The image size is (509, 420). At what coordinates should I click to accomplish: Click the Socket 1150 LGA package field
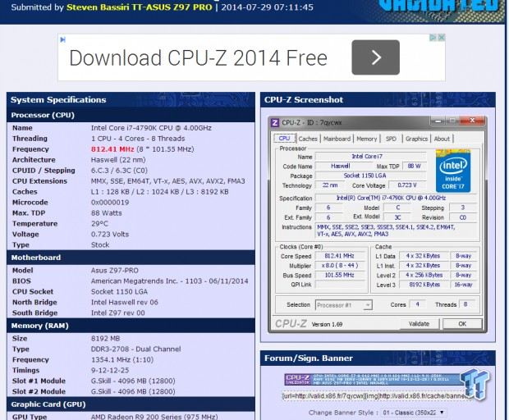pyautogui.click(x=370, y=176)
